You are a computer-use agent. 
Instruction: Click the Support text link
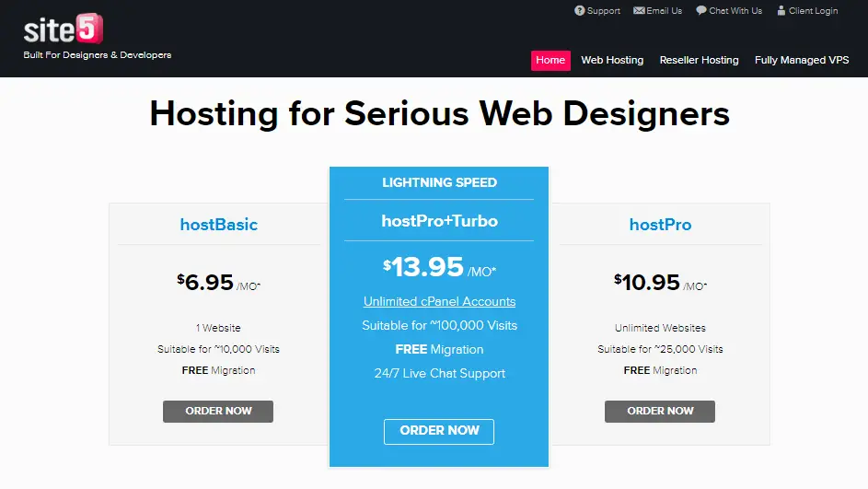(x=604, y=10)
